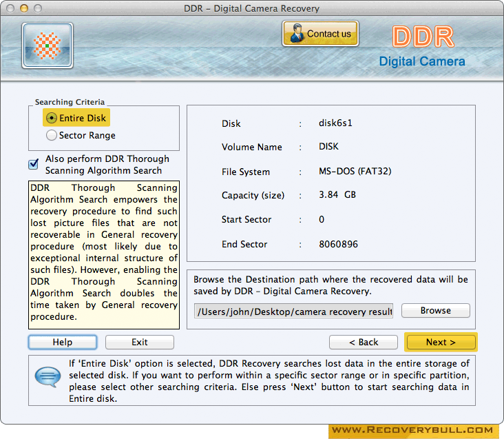
Task: Click the blue speech bubble info icon
Action: [48, 376]
